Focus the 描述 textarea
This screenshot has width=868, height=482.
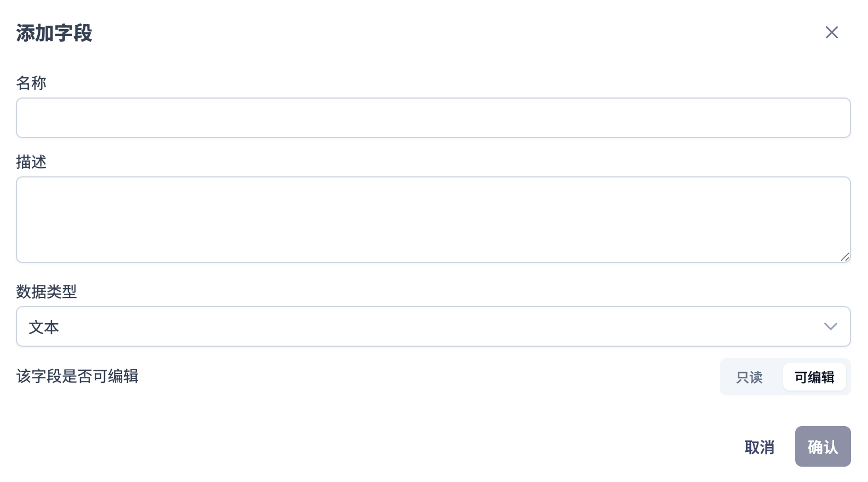click(x=433, y=219)
